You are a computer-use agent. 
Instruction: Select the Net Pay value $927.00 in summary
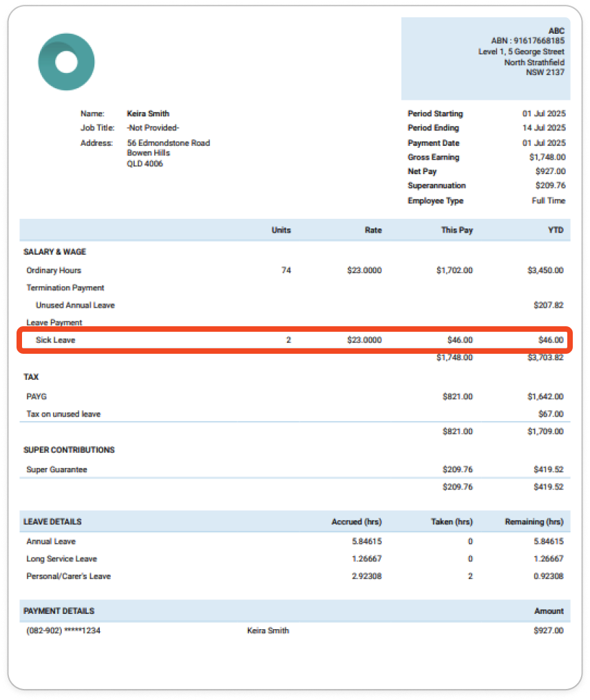tap(551, 171)
